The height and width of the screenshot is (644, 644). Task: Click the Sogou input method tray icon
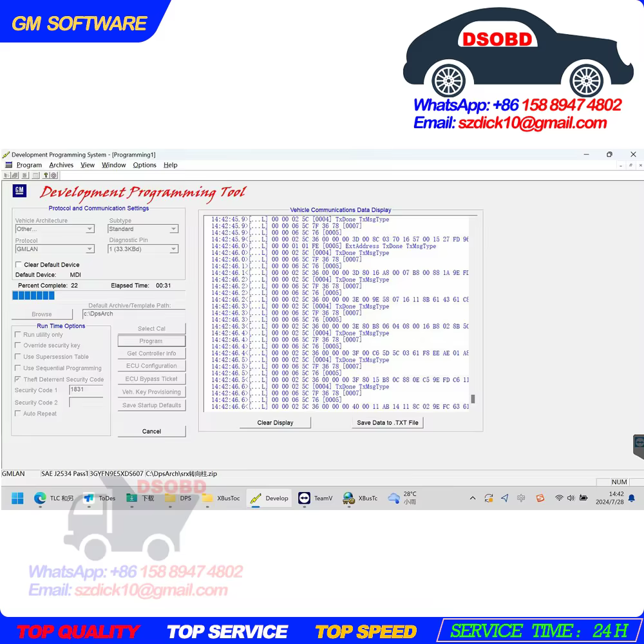point(540,498)
